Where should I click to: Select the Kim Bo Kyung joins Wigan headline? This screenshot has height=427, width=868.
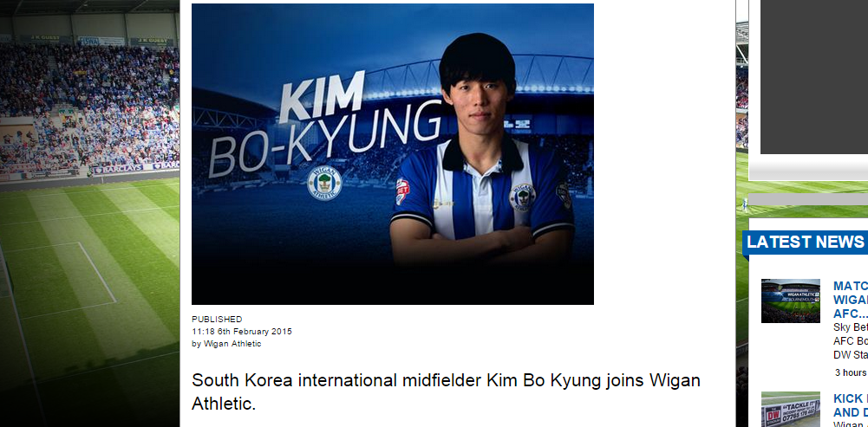446,391
